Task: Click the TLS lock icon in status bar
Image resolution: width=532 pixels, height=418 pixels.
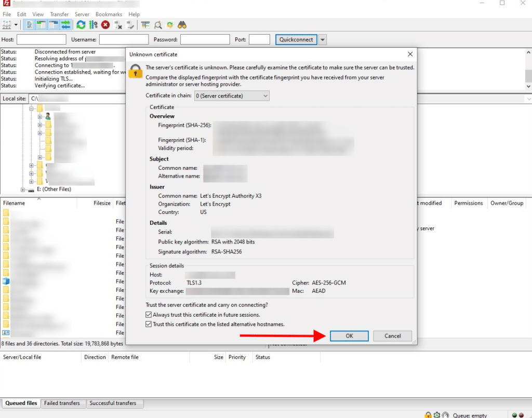Action: [x=429, y=414]
